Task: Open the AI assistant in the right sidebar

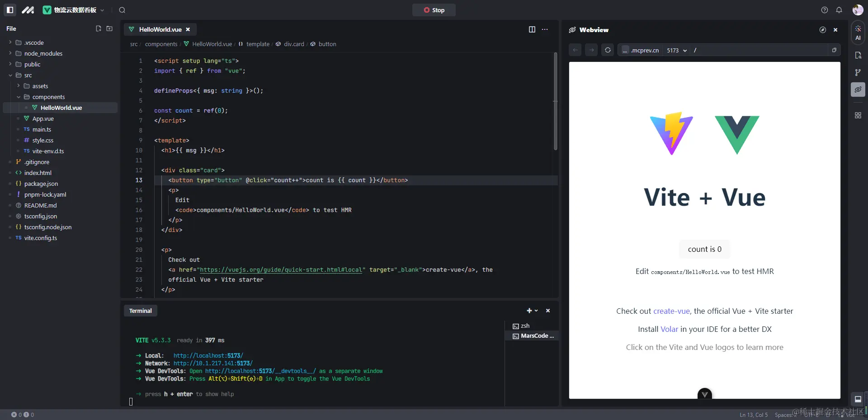Action: click(x=858, y=33)
